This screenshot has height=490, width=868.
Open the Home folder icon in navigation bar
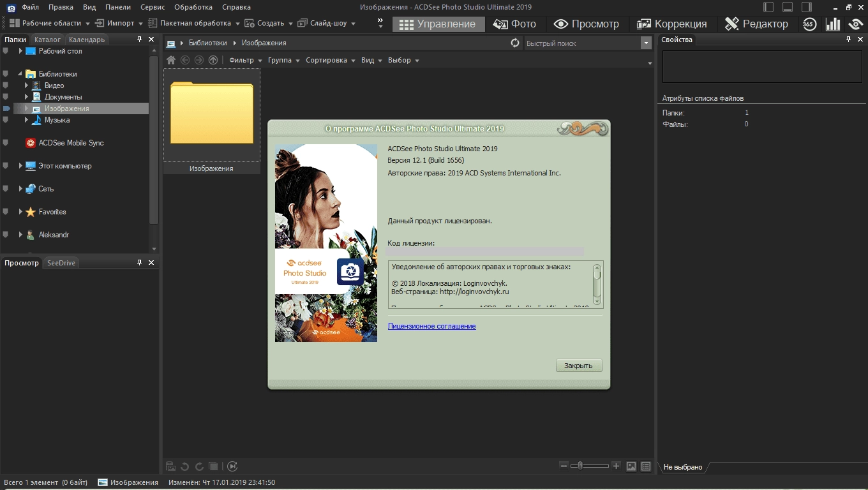point(171,60)
